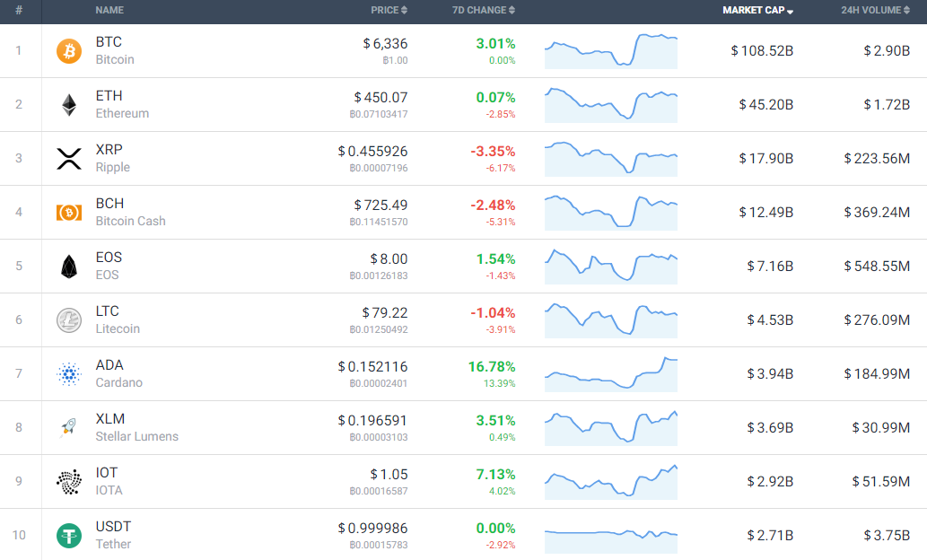
Task: Click the EOS black gem icon
Action: coord(69,267)
